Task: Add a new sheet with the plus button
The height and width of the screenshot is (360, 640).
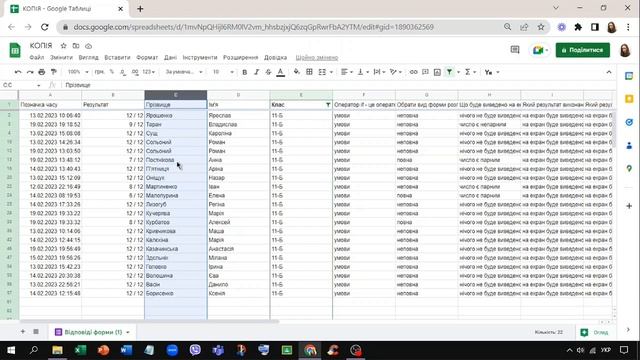Action: pyautogui.click(x=23, y=332)
